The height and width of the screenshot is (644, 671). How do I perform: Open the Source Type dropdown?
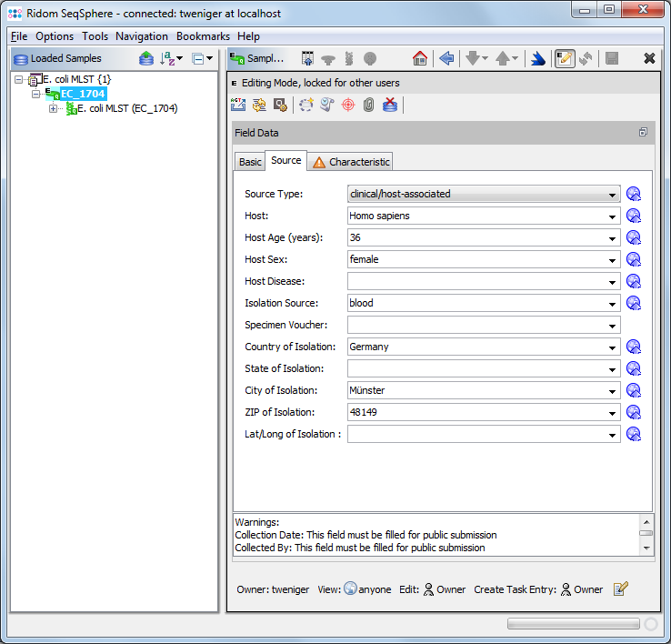(614, 194)
